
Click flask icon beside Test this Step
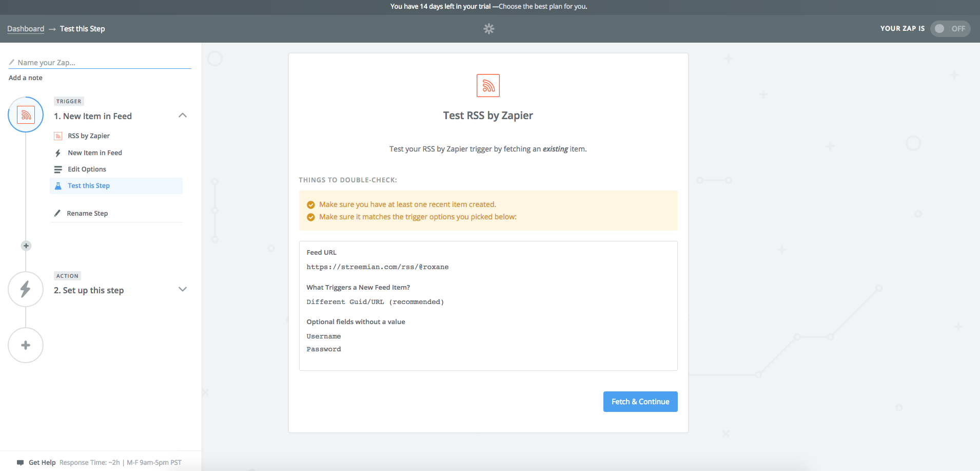pos(58,186)
